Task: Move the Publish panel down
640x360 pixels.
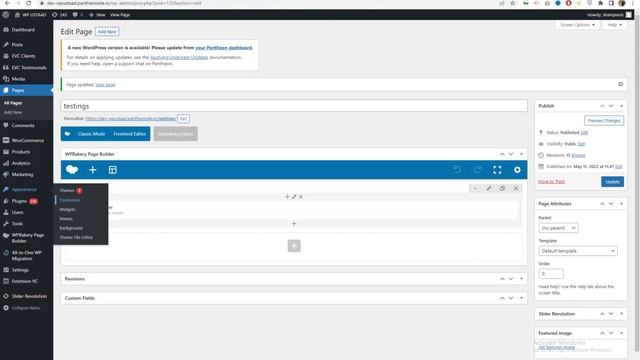Action: 611,106
